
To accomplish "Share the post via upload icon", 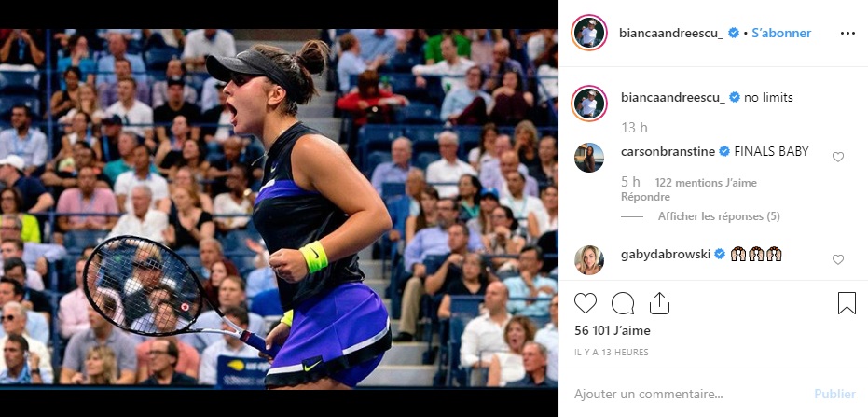I will (659, 303).
